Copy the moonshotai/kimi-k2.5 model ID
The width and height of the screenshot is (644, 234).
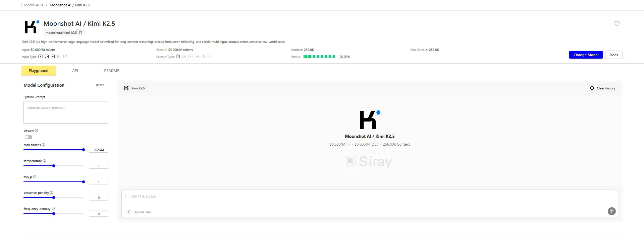coord(80,32)
